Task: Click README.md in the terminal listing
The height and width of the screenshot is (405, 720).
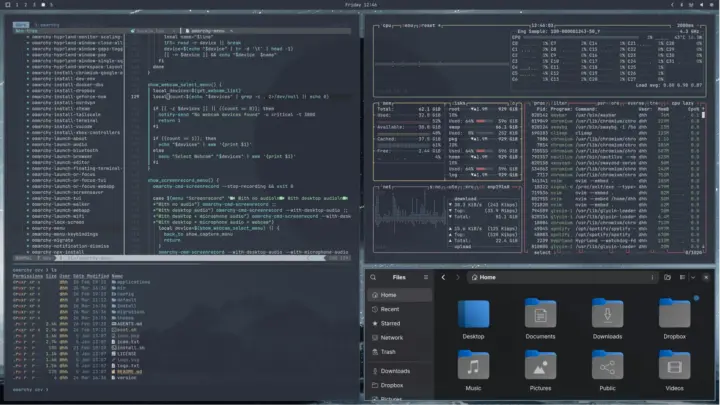Action: click(129, 372)
